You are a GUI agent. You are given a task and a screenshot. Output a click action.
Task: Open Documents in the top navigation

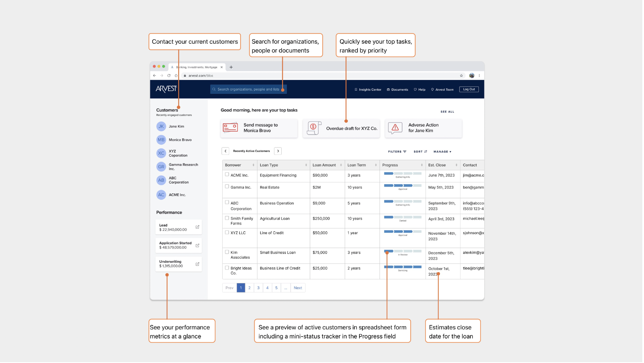coord(397,90)
